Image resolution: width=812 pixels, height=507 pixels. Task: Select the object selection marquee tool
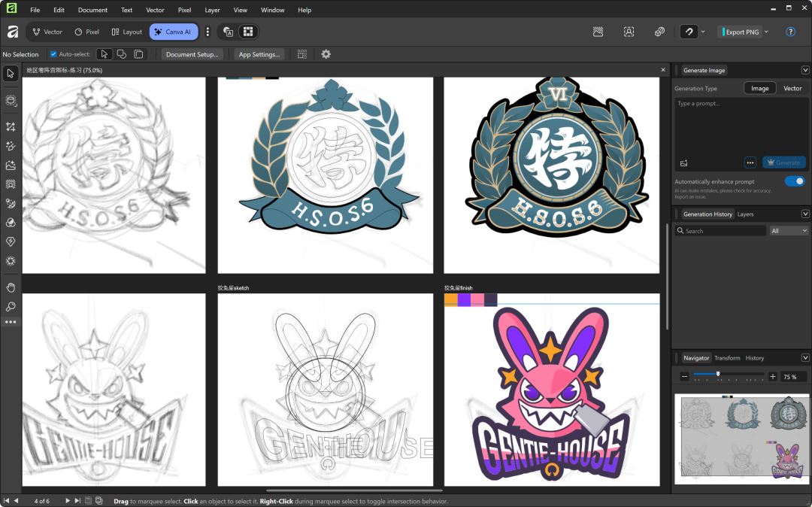click(x=11, y=101)
